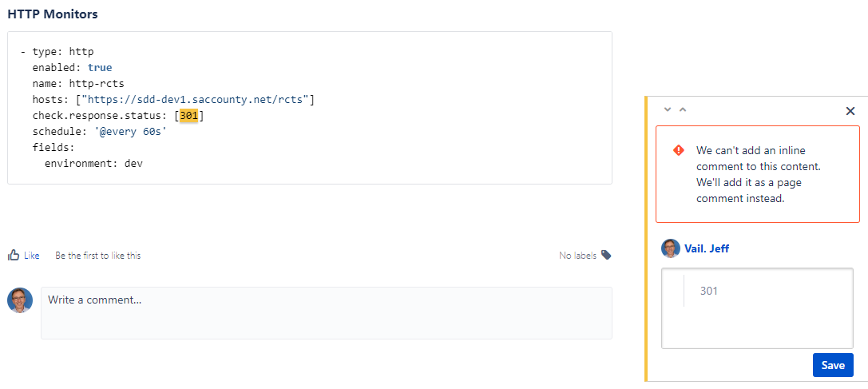Go to next comment with down chevron

pyautogui.click(x=668, y=109)
